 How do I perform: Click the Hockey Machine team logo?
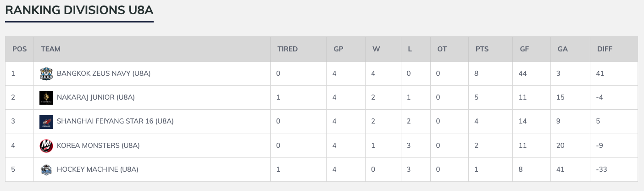tap(46, 169)
